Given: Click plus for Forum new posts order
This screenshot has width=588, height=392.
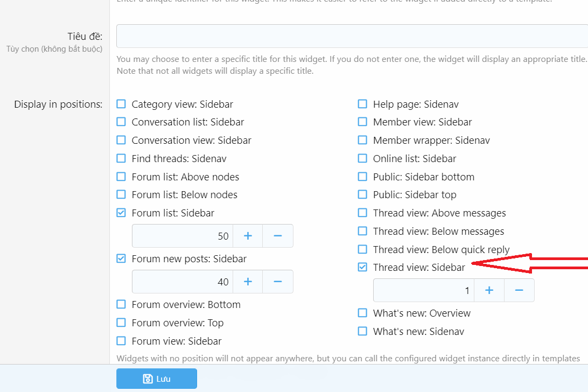Looking at the screenshot, I should click(x=248, y=282).
